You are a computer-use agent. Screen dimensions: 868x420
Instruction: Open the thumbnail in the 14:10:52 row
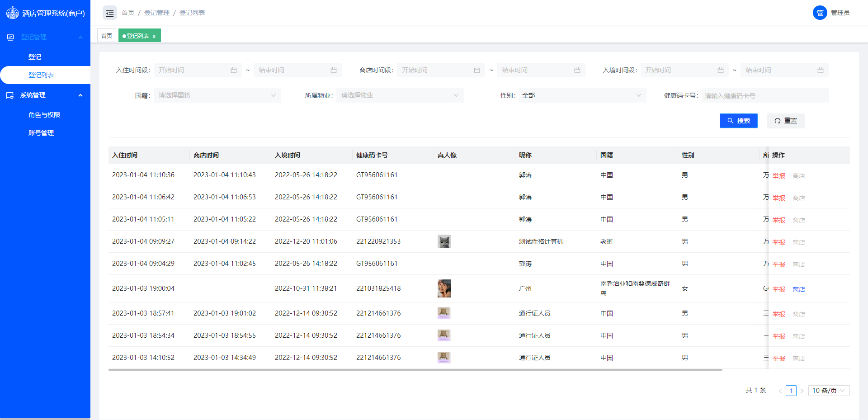click(x=444, y=358)
